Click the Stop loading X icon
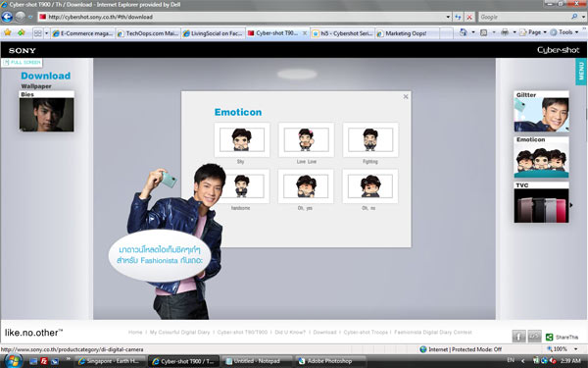The height and width of the screenshot is (368, 588). point(469,17)
